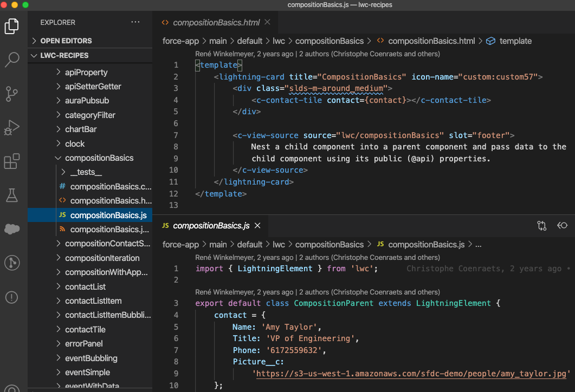Open the Test beaker view
This screenshot has height=392, width=575.
click(12, 195)
